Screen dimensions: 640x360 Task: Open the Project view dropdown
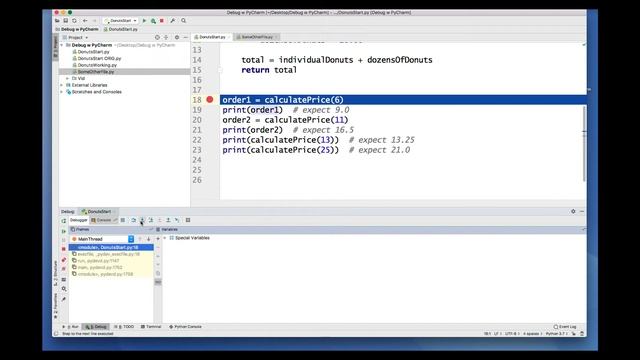point(78,38)
